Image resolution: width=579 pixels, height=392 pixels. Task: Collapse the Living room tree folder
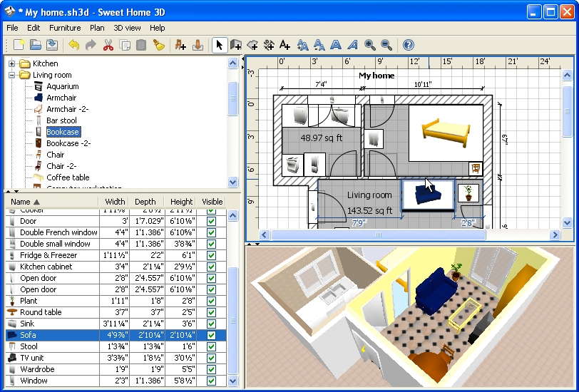point(12,75)
